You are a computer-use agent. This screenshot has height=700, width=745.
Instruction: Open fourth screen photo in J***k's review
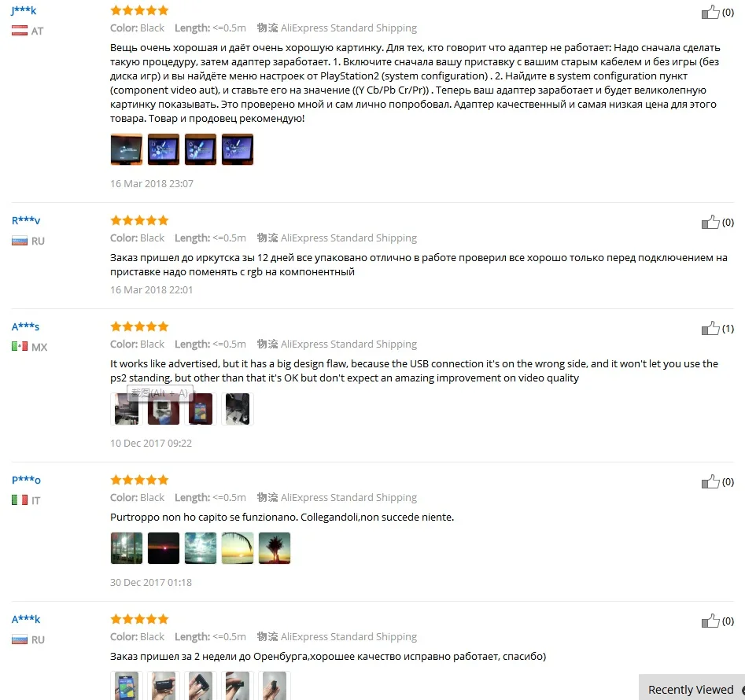point(238,149)
